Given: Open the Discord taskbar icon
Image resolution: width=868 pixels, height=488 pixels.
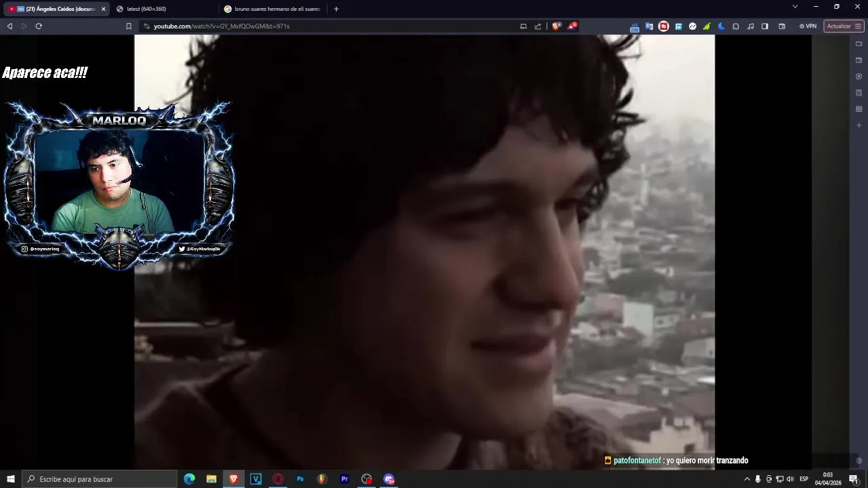Looking at the screenshot, I should (389, 479).
